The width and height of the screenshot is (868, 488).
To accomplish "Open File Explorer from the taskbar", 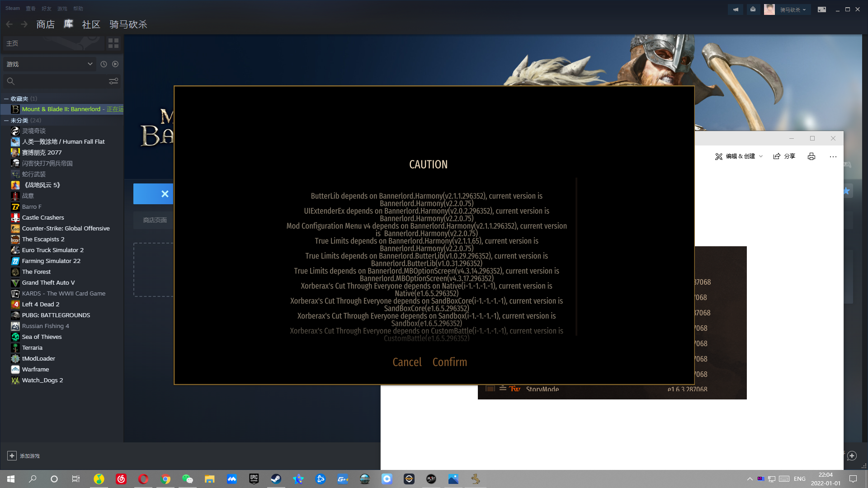I will click(x=209, y=479).
